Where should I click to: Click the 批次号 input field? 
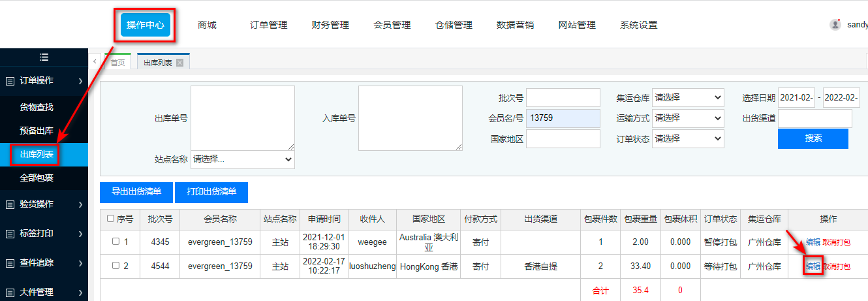coord(563,98)
